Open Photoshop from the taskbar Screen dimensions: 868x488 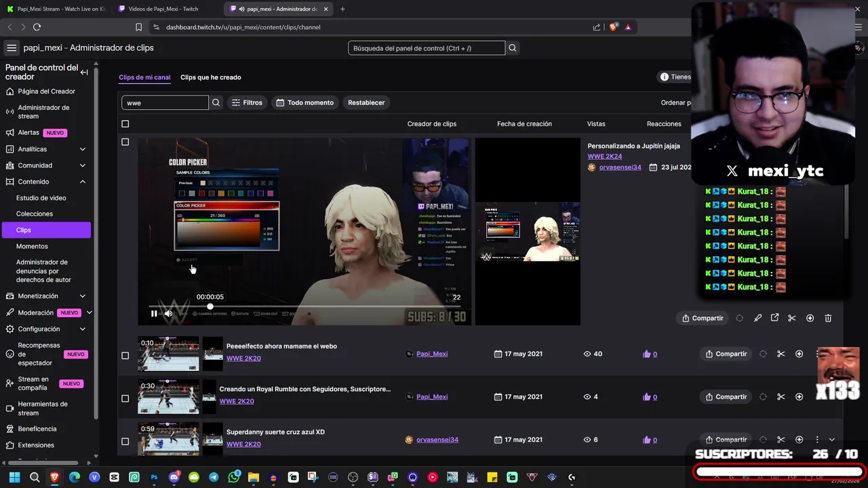pyautogui.click(x=154, y=477)
